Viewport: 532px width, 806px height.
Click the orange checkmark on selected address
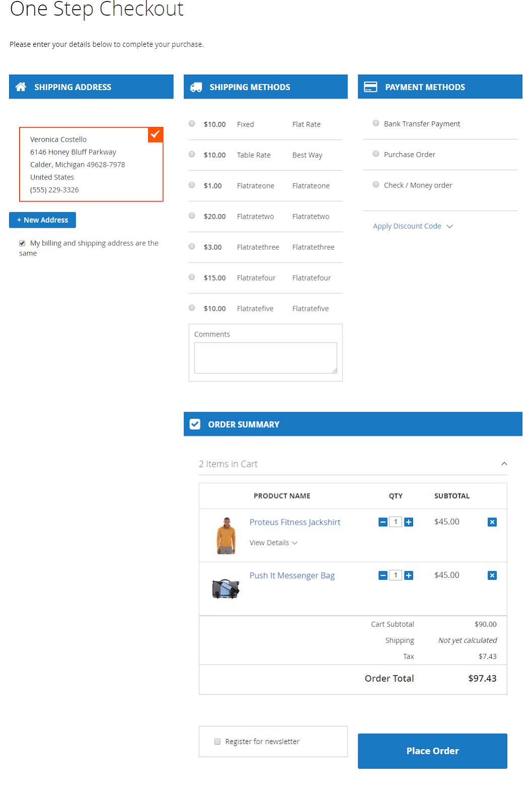coord(156,135)
